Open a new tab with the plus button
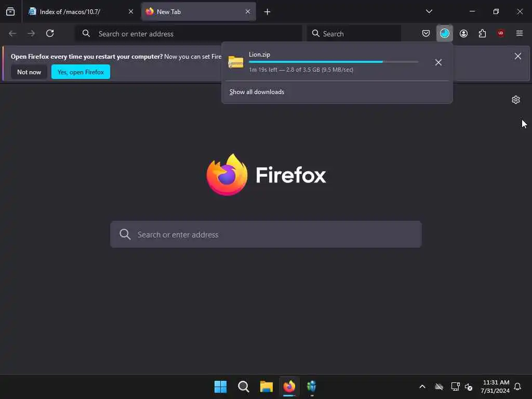The height and width of the screenshot is (399, 532). (267, 12)
